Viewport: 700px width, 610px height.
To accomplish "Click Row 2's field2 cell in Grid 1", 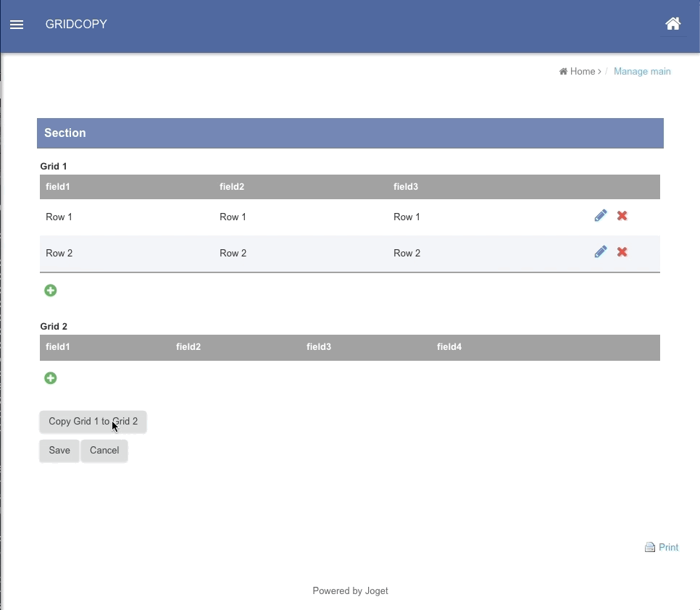I will [233, 254].
